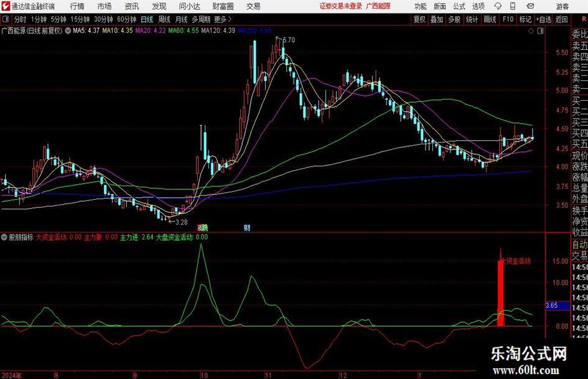
Task: Open the 市场 menu
Action: [105, 6]
